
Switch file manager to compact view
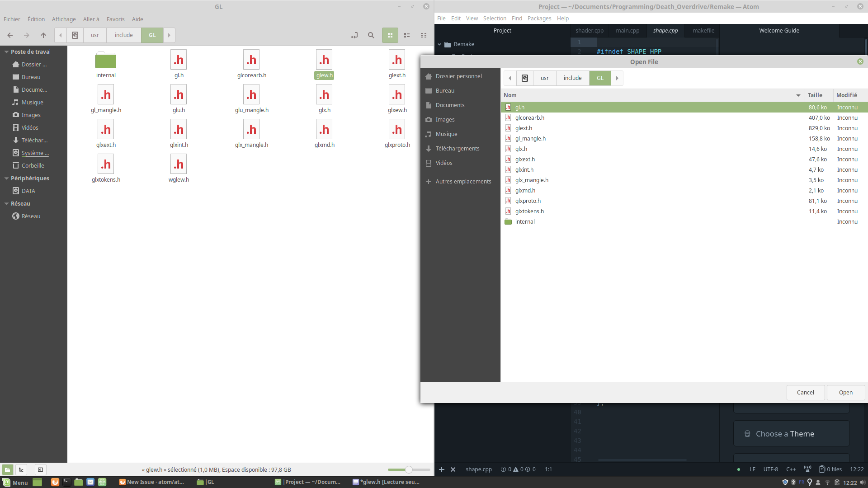[x=424, y=35]
